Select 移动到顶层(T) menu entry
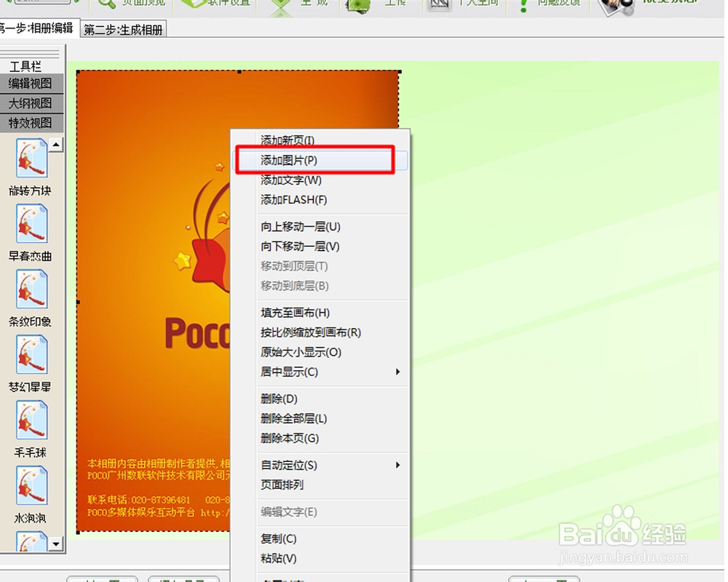 [320, 266]
